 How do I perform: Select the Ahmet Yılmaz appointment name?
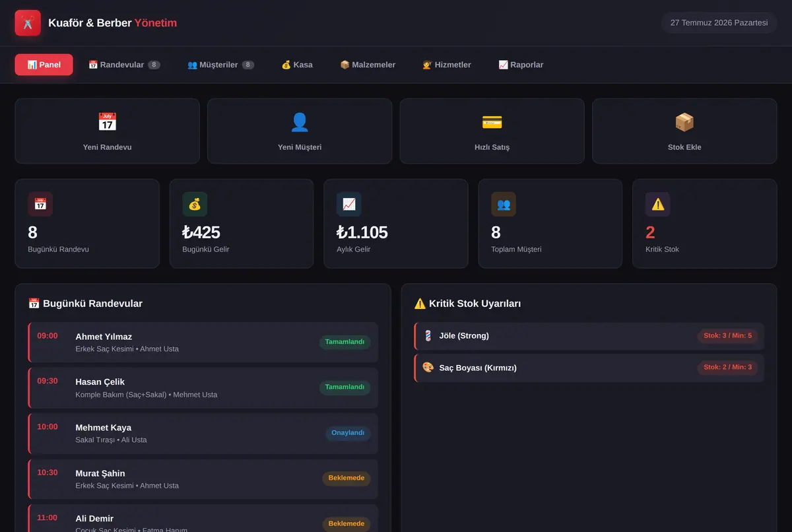click(x=104, y=337)
